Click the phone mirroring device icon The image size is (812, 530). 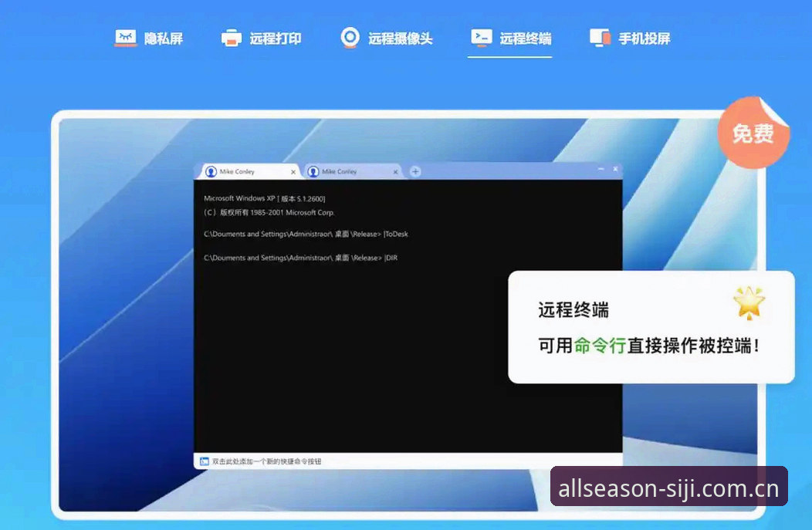[x=600, y=39]
